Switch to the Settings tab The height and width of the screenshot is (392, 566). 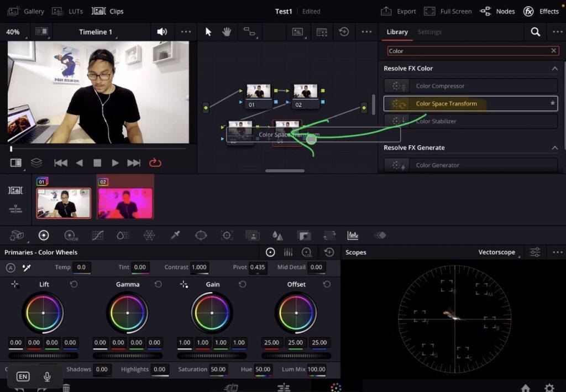coord(429,32)
